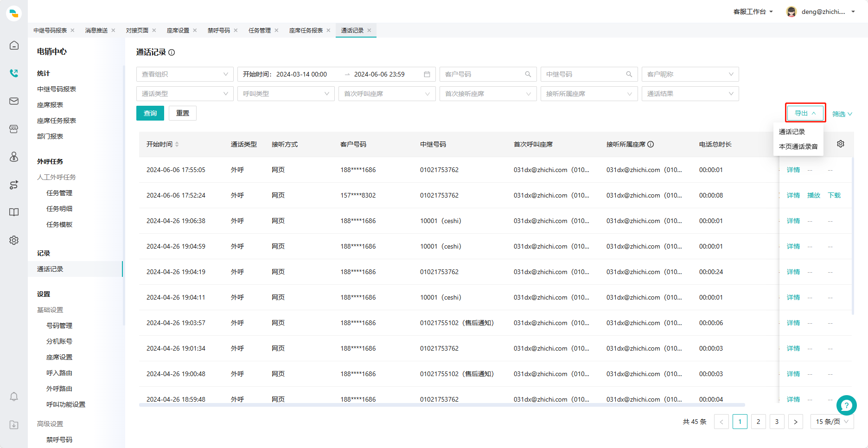
Task: Open the mail envelope icon in sidebar
Action: [14, 101]
